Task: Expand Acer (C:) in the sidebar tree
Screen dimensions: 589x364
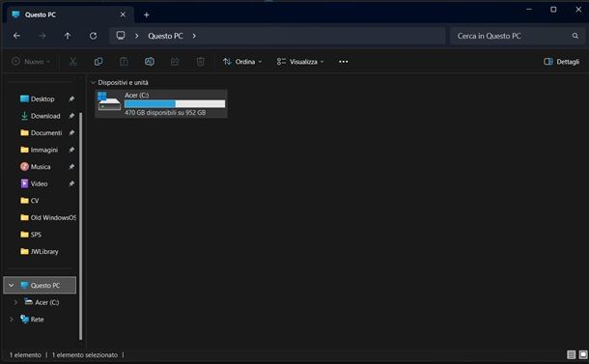Action: point(15,302)
